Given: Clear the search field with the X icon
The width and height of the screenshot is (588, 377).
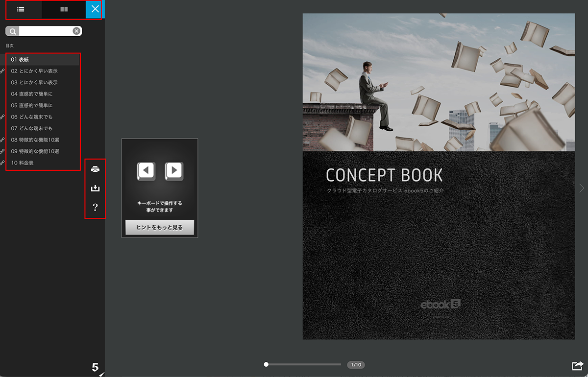Looking at the screenshot, I should [x=76, y=31].
